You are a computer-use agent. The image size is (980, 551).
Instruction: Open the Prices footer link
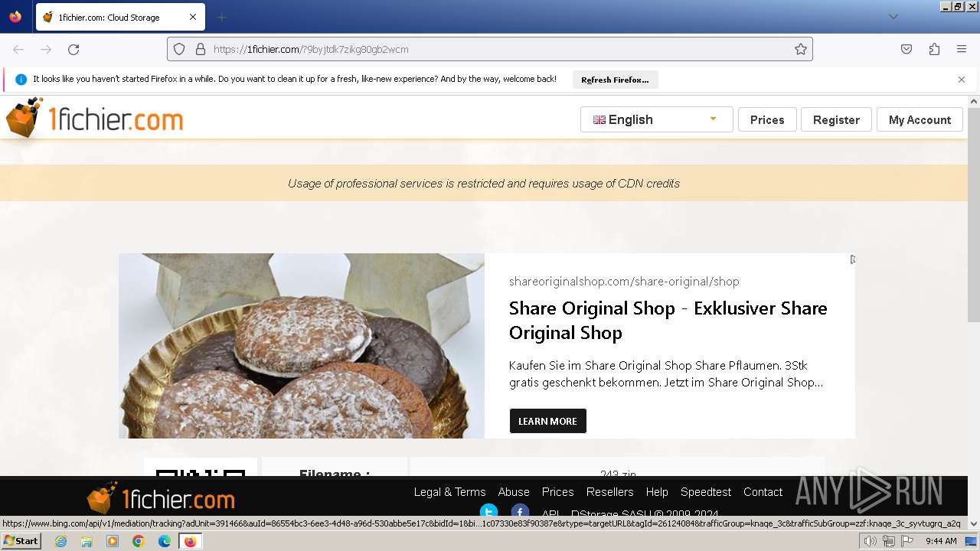(557, 492)
